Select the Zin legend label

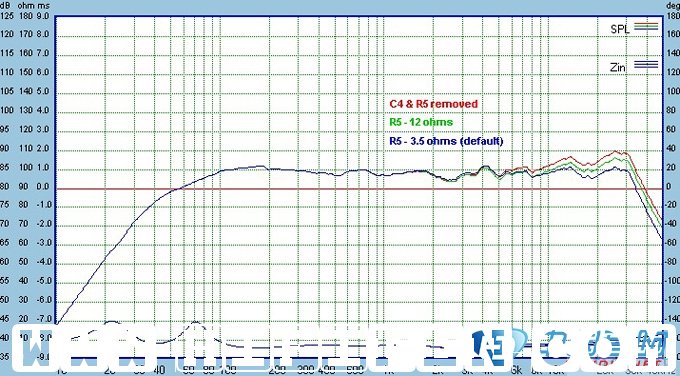click(x=618, y=67)
